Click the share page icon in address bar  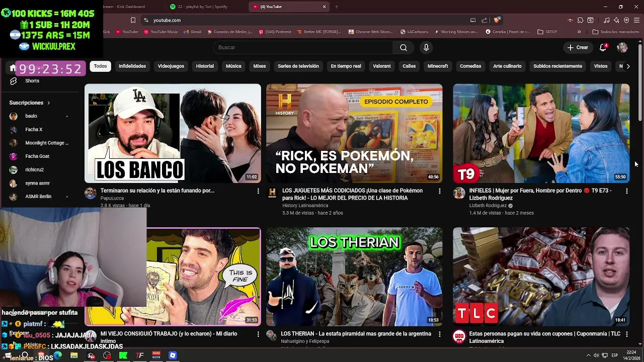[484, 20]
